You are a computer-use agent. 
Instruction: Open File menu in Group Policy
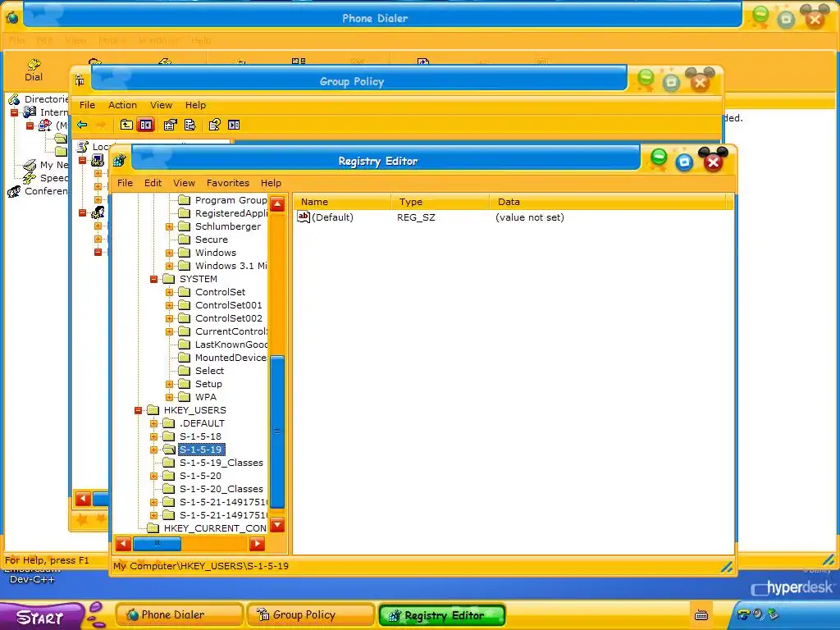click(x=87, y=105)
